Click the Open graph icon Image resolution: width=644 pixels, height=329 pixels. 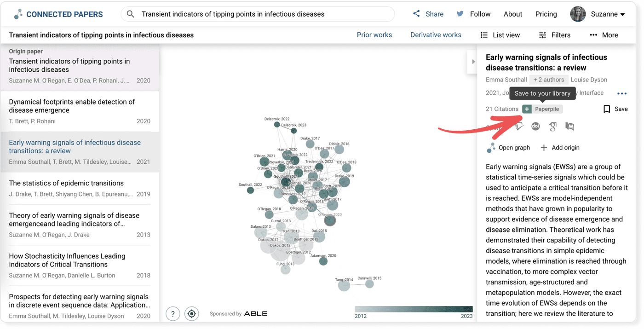(492, 147)
